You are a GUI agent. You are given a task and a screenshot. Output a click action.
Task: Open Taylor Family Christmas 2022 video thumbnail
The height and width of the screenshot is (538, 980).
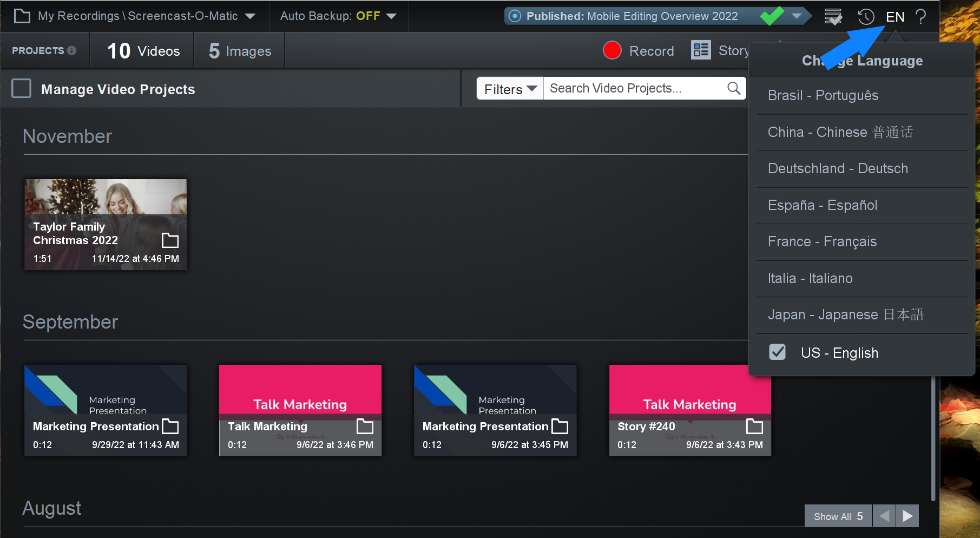[106, 224]
